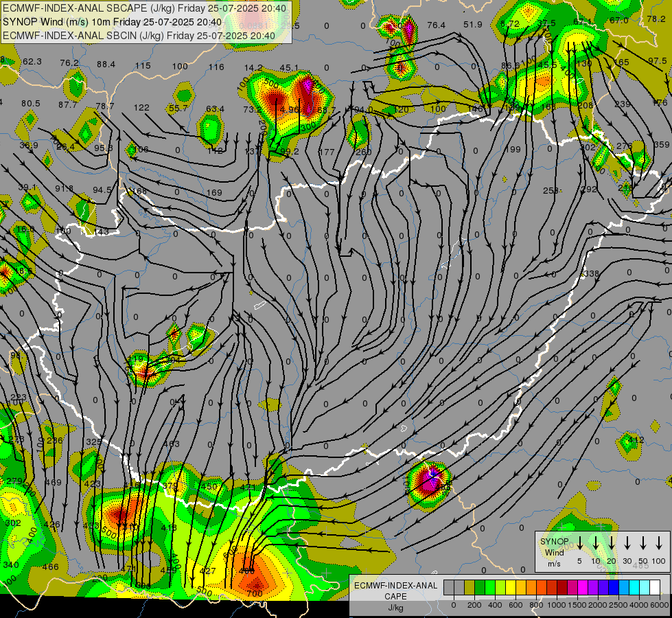Click the CAPE value 45.1 on map
672x618 pixels.
click(289, 68)
